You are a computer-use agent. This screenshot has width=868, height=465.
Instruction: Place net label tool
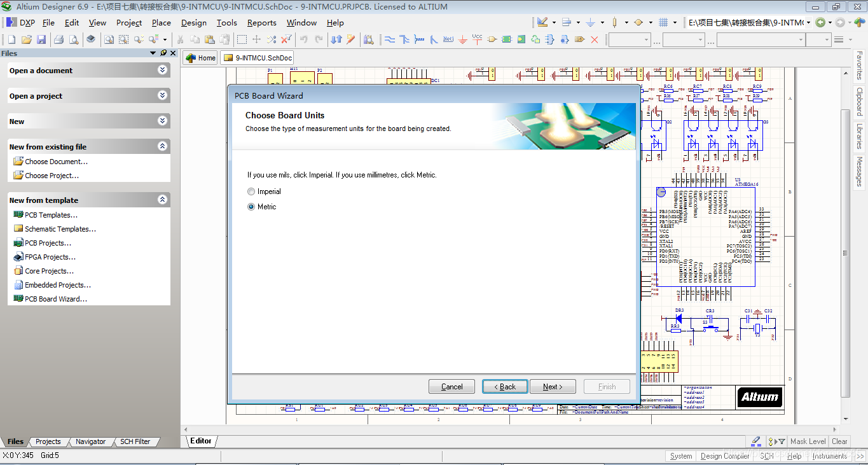(x=448, y=39)
